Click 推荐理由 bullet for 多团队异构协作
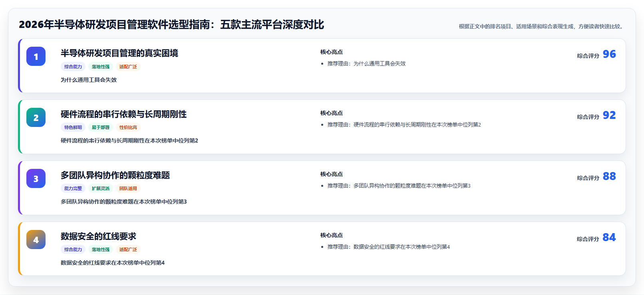Screen dimensions: 644x295 pos(399,186)
